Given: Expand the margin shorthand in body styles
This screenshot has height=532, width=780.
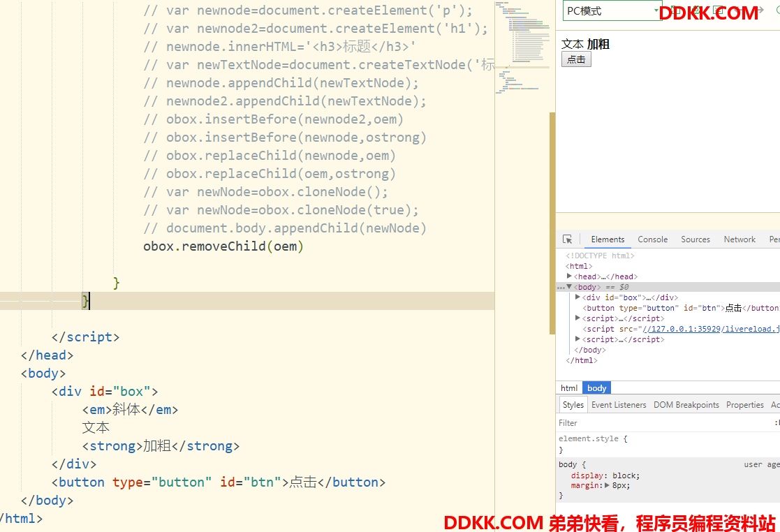Looking at the screenshot, I should (607, 485).
